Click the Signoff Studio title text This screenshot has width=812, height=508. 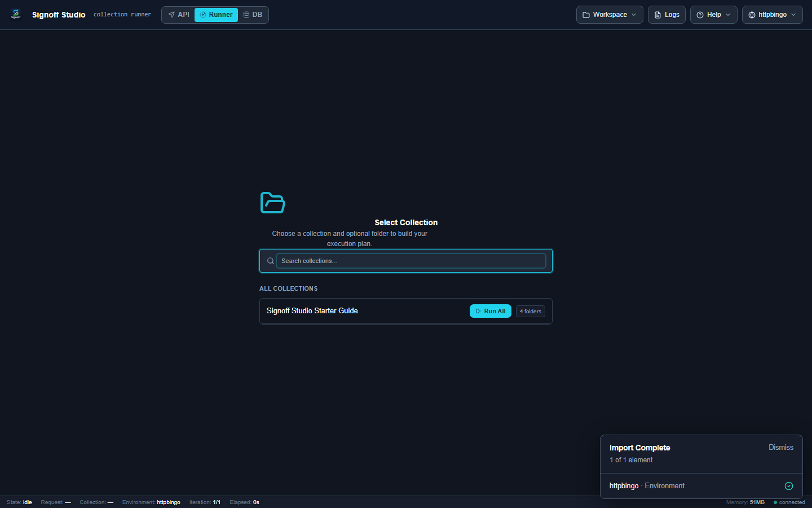[59, 15]
